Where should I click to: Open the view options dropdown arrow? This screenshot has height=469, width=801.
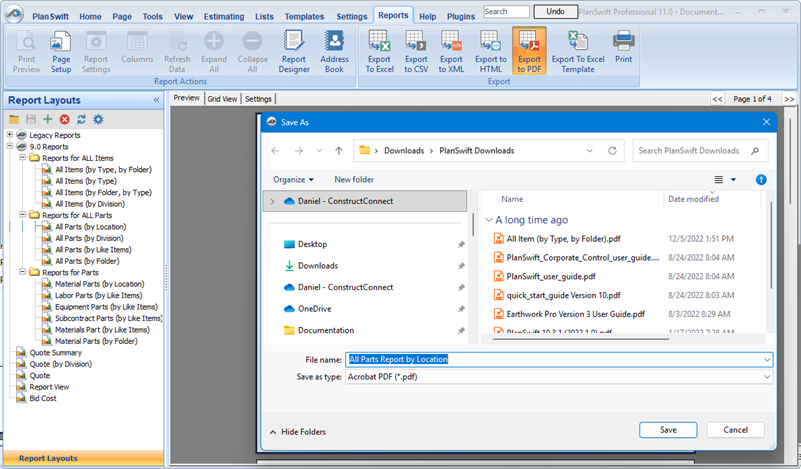733,179
